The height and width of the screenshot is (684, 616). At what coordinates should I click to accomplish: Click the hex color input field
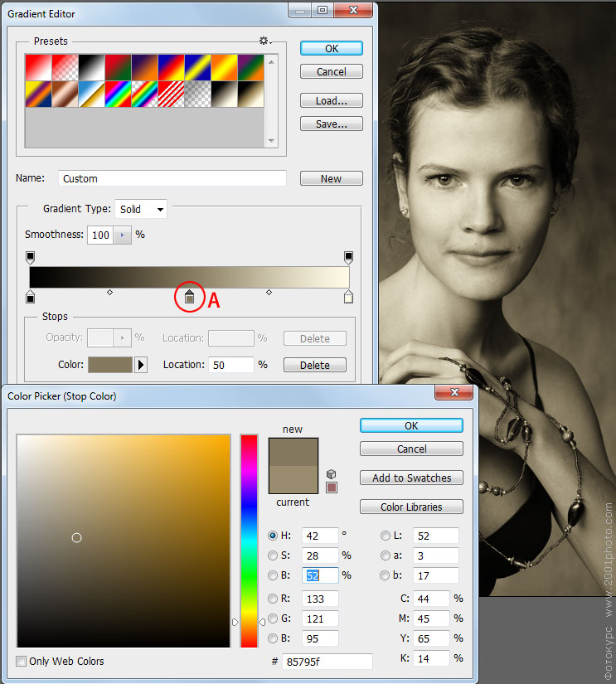327,662
